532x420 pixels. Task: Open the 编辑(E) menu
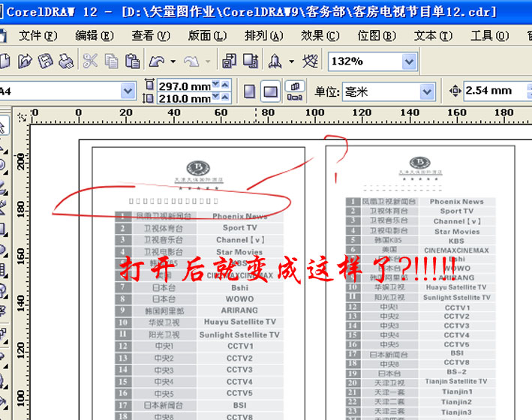[95, 35]
